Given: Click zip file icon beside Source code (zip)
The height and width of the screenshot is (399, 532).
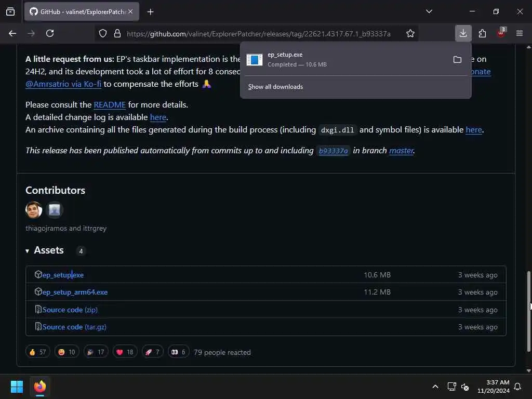Looking at the screenshot, I should click(38, 309).
